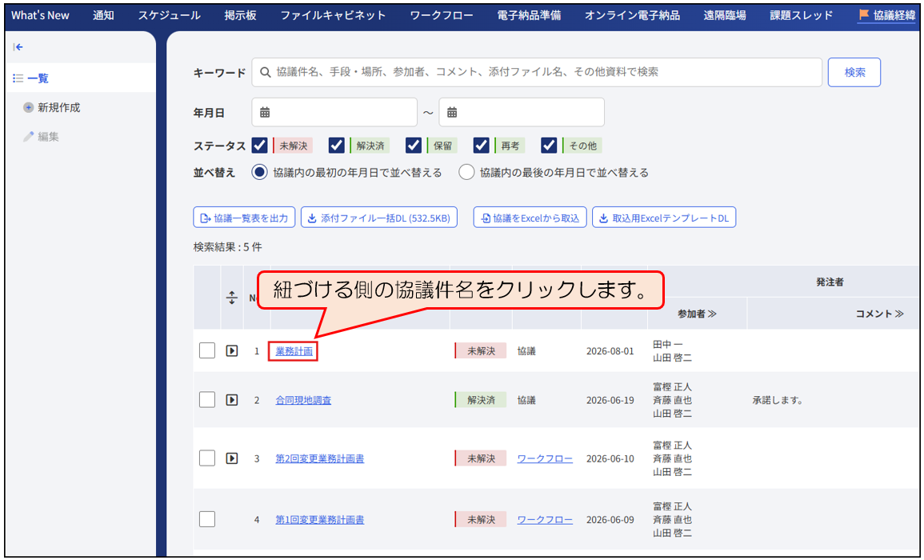
Task: Check the row checkbox for 第1回変更業務計画書
Action: tap(207, 519)
